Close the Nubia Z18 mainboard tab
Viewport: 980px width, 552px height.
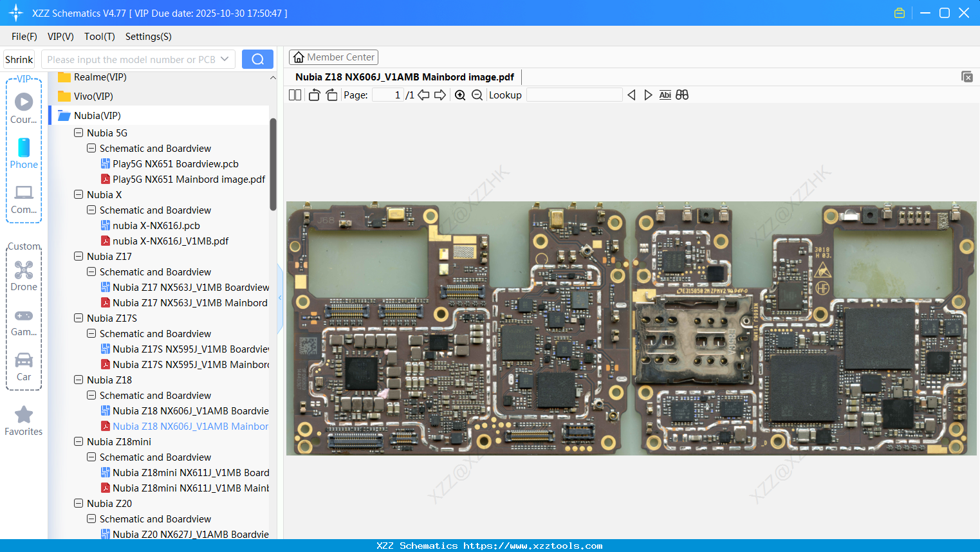click(967, 77)
